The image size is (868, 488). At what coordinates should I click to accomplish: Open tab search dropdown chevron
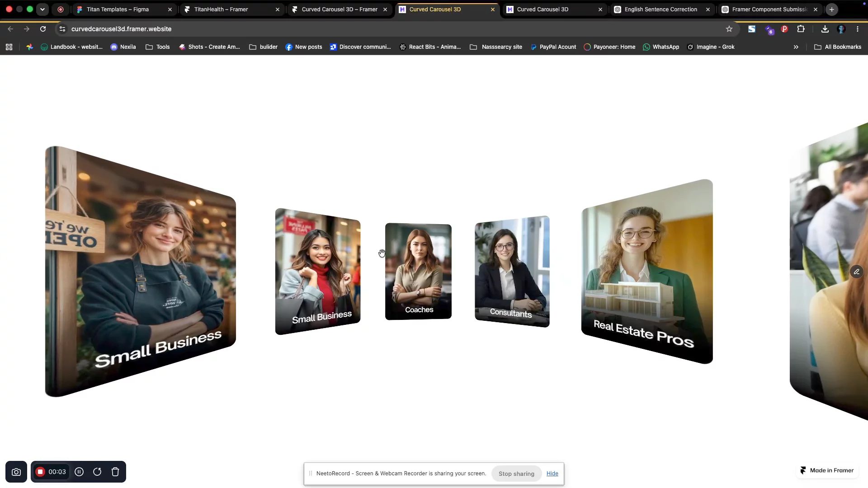pyautogui.click(x=42, y=9)
